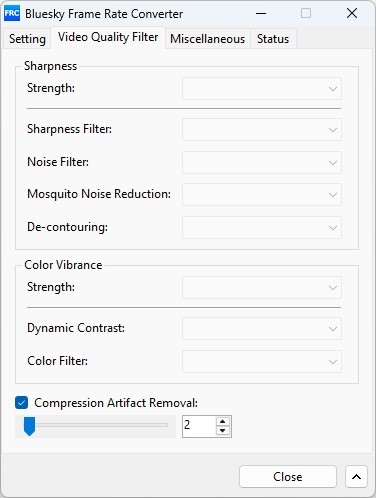Decrease artifact removal value with down arrow
376x498 pixels.
point(223,431)
